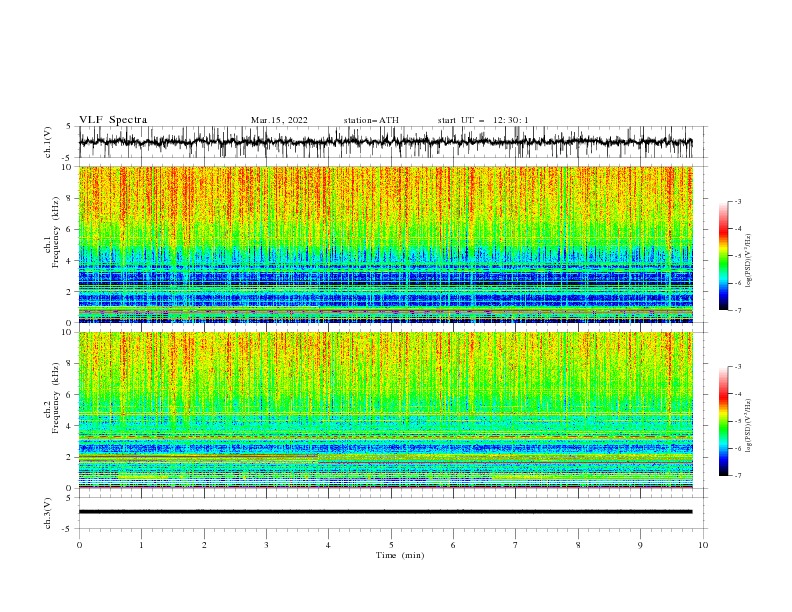Click the 2 kHz red line in ch.2 spectrogram
Image resolution: width=792 pixels, height=612 pixels.
[198, 456]
